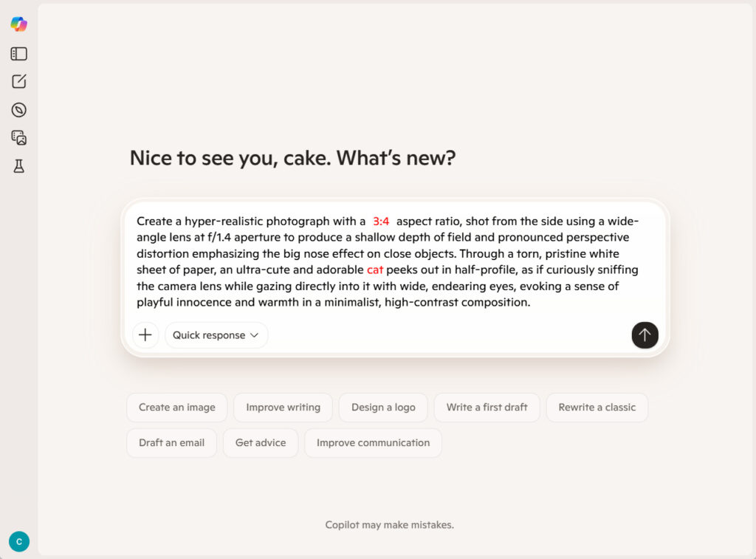
Task: Click the Copilot logo icon
Action: coord(19,24)
